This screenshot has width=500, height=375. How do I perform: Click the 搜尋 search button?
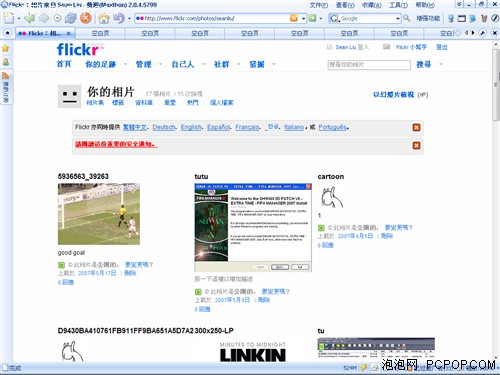click(424, 64)
